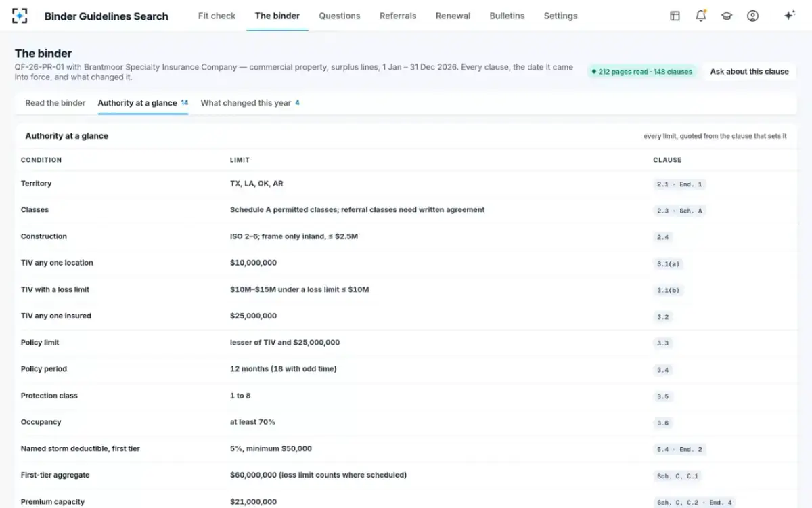This screenshot has width=812, height=508.
Task: Click TIV any one location label
Action: (x=57, y=263)
